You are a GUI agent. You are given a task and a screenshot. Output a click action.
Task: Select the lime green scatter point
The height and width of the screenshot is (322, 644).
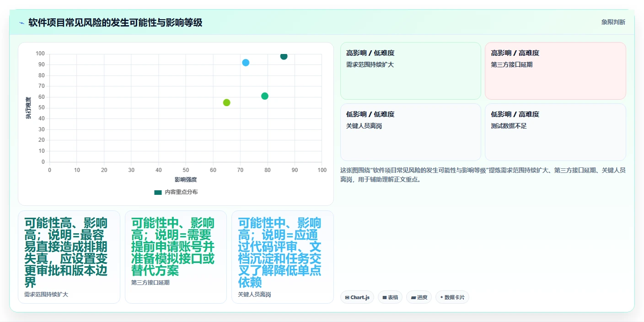[226, 102]
